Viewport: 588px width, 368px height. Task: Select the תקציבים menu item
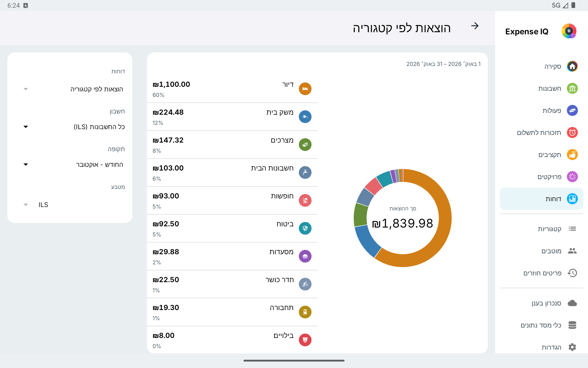pos(541,155)
